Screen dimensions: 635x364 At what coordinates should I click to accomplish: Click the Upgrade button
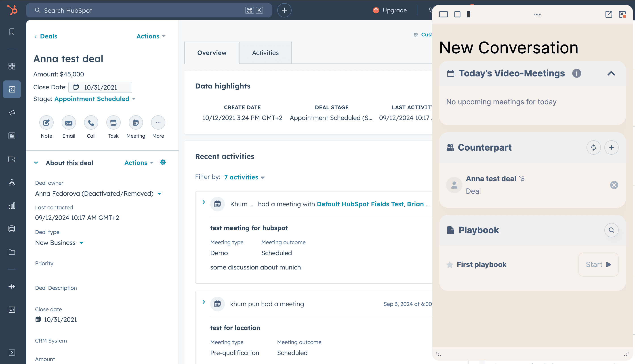390,10
